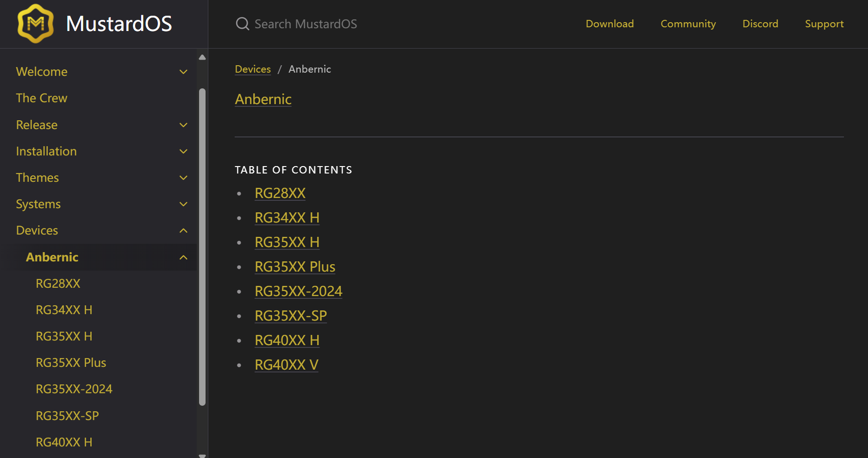Open RG35XX Plus in table of contents

coord(295,266)
